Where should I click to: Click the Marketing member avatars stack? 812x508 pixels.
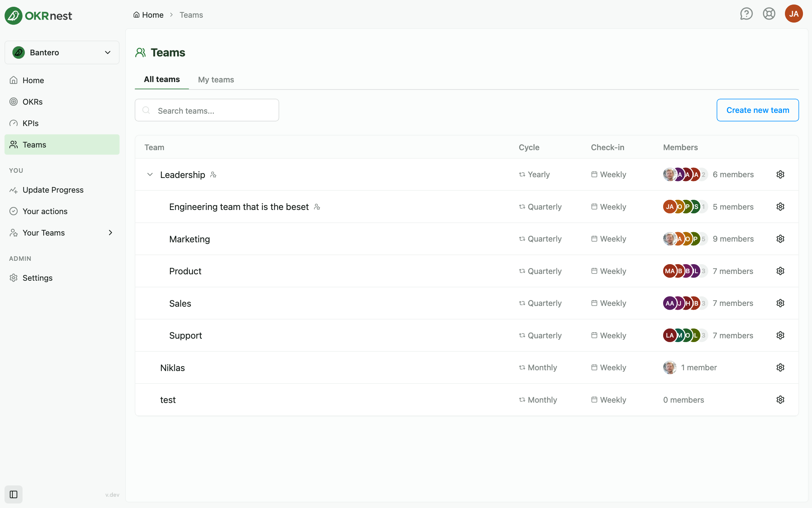(x=685, y=239)
